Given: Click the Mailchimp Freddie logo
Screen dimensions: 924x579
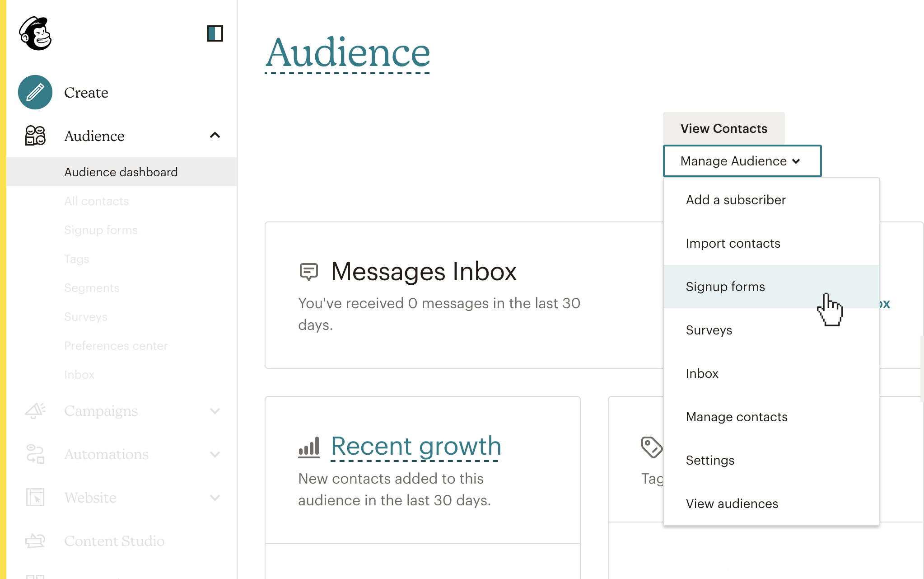Looking at the screenshot, I should [x=35, y=33].
